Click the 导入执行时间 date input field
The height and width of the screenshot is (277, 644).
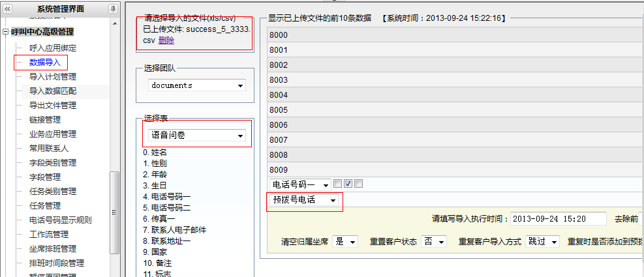557,219
